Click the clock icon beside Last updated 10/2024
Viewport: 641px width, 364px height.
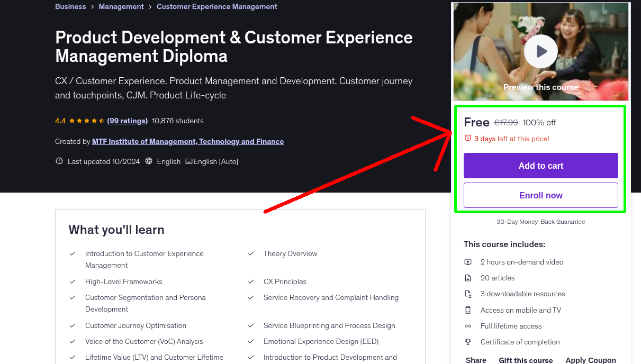click(x=59, y=161)
